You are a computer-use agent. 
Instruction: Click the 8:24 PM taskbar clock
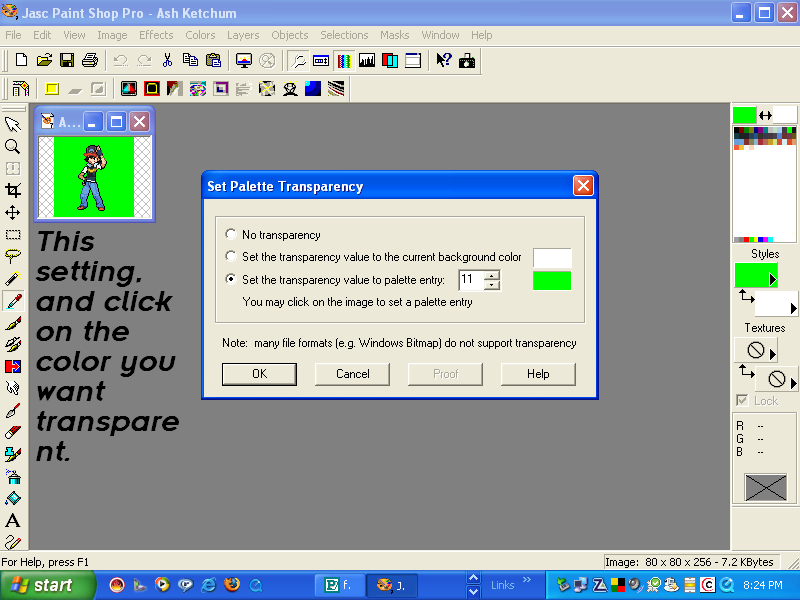pyautogui.click(x=762, y=585)
